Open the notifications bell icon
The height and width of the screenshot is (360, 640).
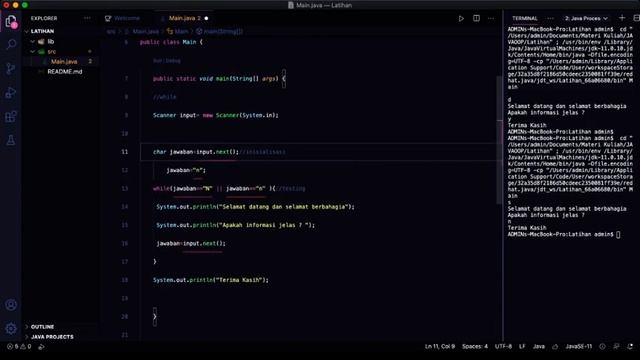(630, 347)
